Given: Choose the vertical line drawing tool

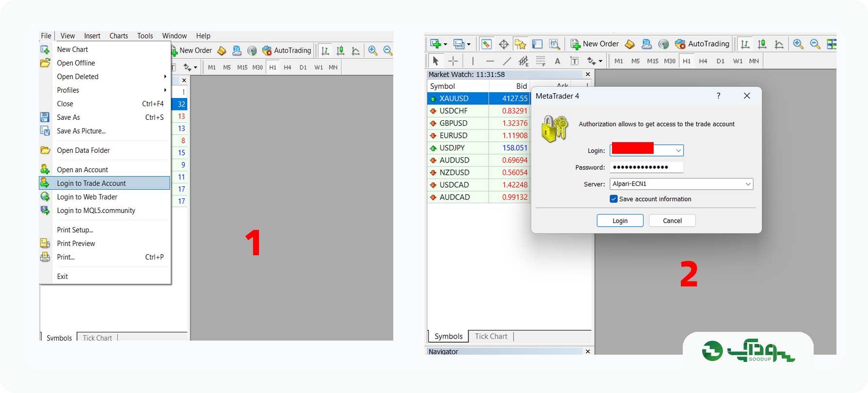Looking at the screenshot, I should click(473, 61).
